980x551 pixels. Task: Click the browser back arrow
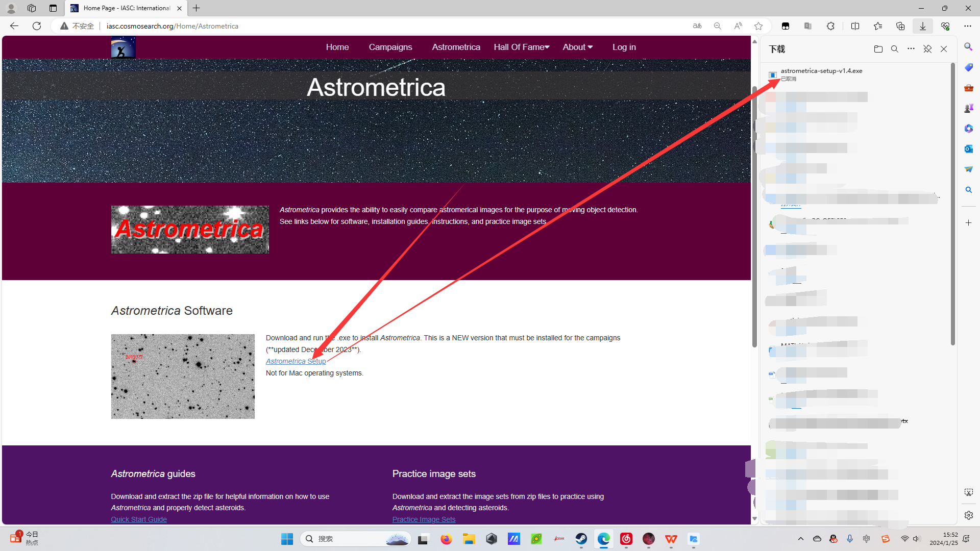coord(14,26)
